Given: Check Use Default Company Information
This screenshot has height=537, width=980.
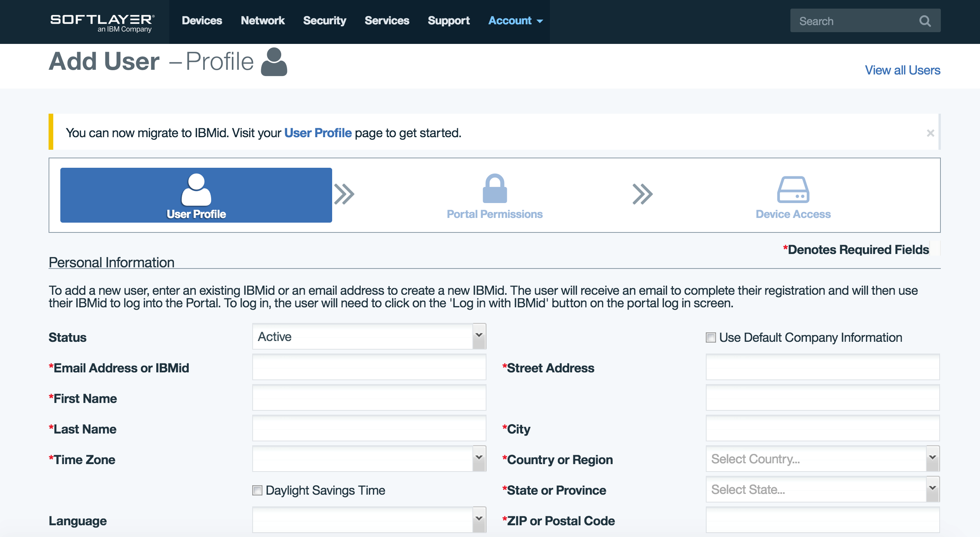Looking at the screenshot, I should pyautogui.click(x=711, y=337).
